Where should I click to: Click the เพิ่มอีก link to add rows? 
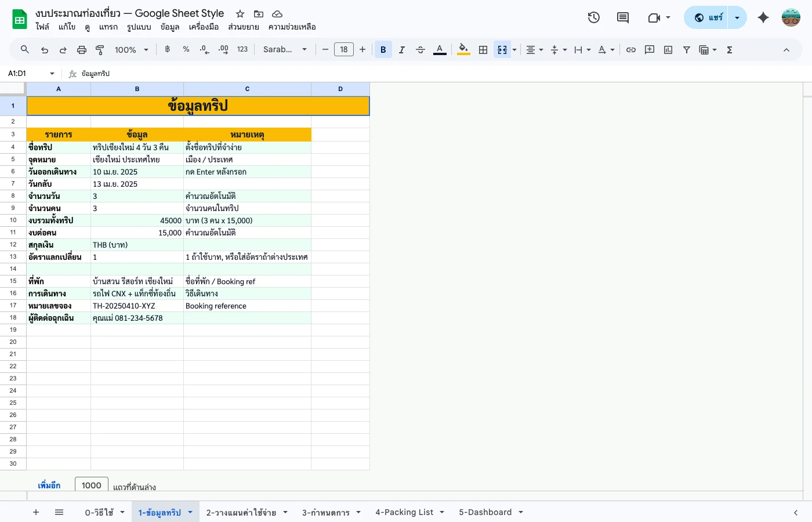coord(49,485)
